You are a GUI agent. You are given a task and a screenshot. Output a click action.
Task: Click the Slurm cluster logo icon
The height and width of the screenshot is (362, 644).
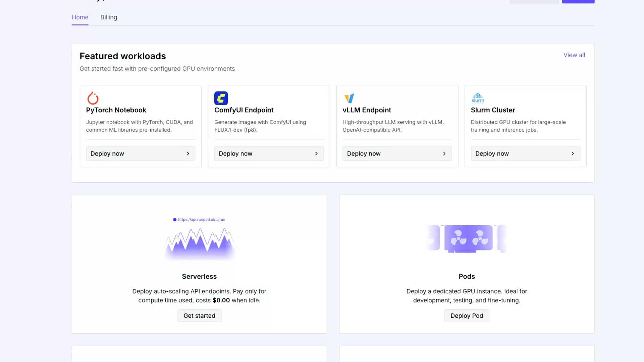pyautogui.click(x=478, y=98)
